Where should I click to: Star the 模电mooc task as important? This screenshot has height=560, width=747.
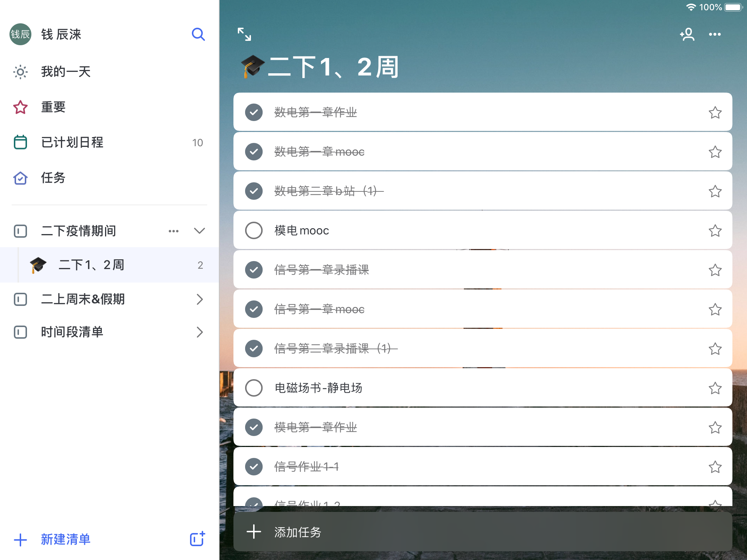(x=715, y=231)
